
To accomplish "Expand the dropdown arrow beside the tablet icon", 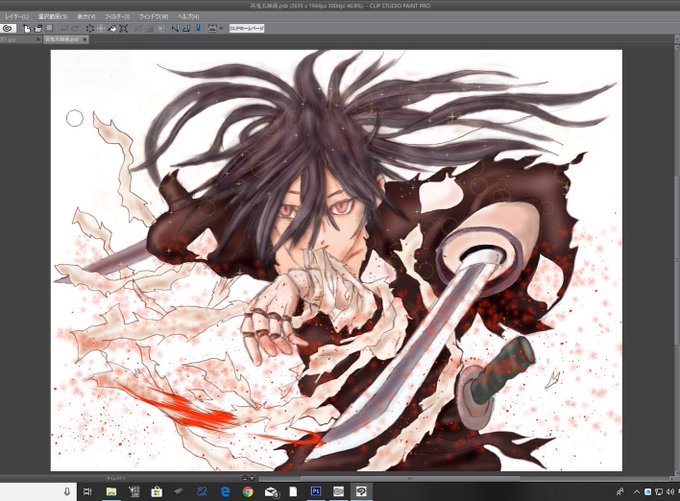I will tap(221, 29).
